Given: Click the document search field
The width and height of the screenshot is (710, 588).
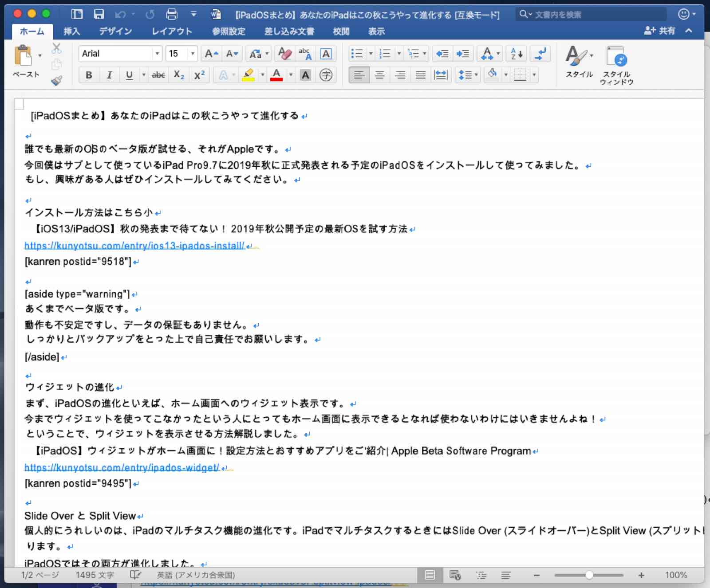Looking at the screenshot, I should pyautogui.click(x=592, y=14).
